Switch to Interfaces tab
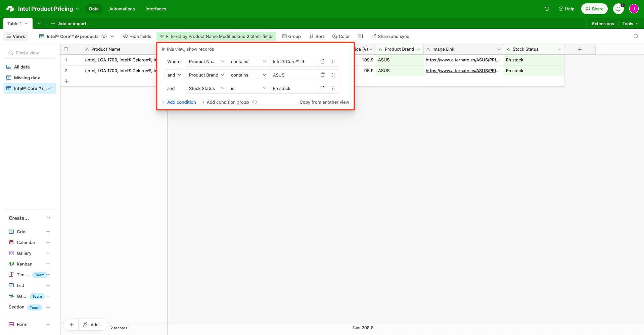644x335 pixels. [156, 9]
